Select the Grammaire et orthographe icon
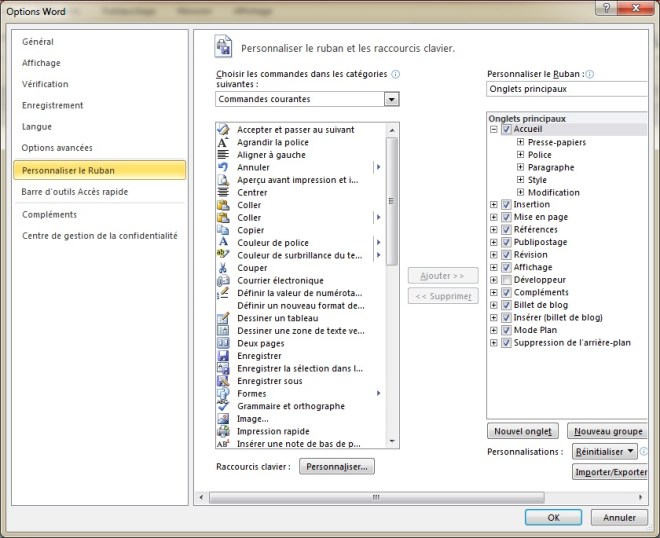The height and width of the screenshot is (538, 660). click(223, 406)
